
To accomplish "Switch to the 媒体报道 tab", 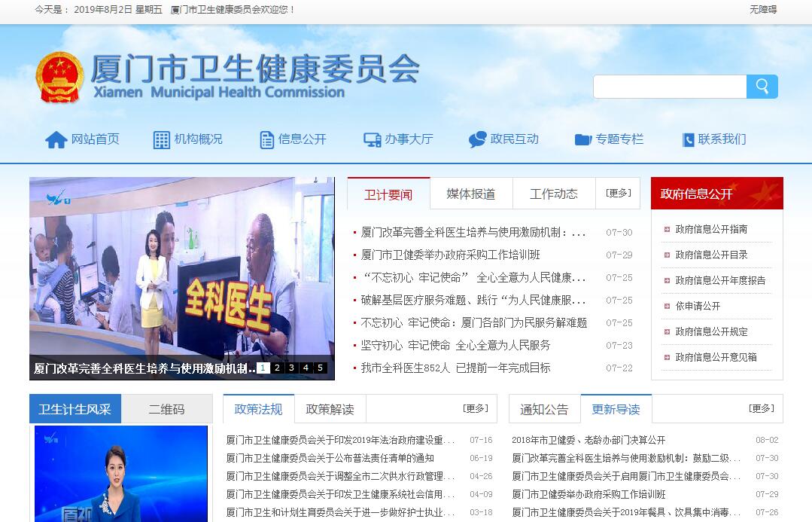I will click(471, 194).
